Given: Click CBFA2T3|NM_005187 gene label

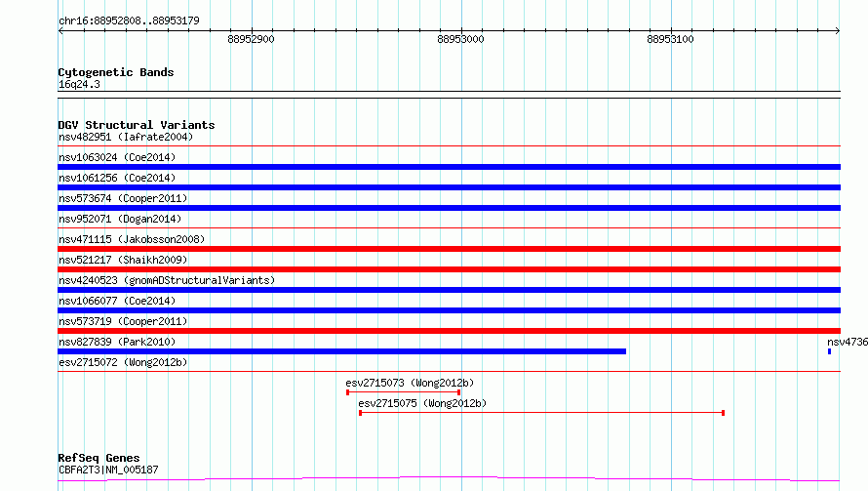Looking at the screenshot, I should click(x=108, y=470).
